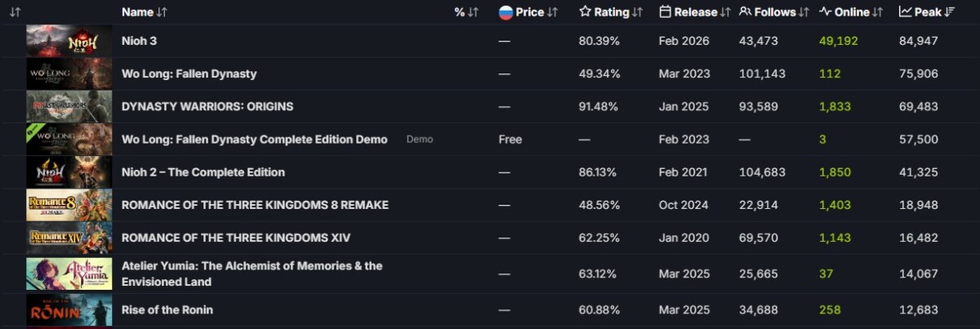The image size is (980, 329).
Task: Click the Nioh 3 cover thumbnail
Action: click(x=69, y=41)
